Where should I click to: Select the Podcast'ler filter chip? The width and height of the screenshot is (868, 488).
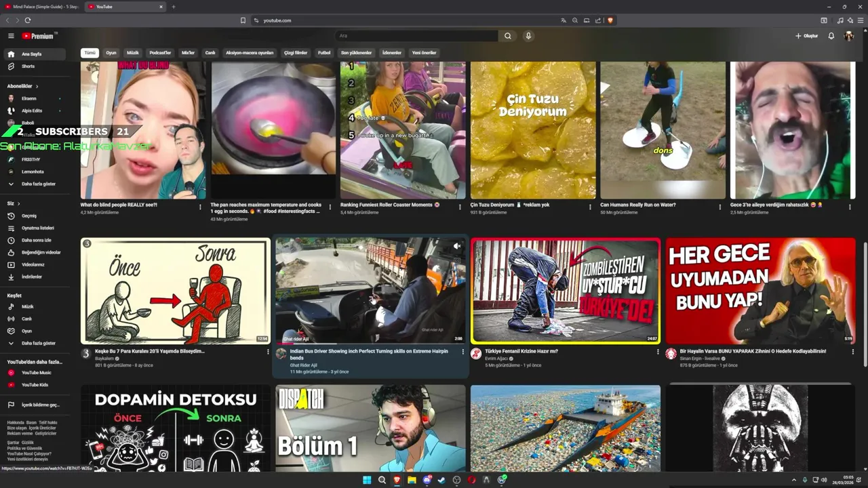pyautogui.click(x=160, y=53)
